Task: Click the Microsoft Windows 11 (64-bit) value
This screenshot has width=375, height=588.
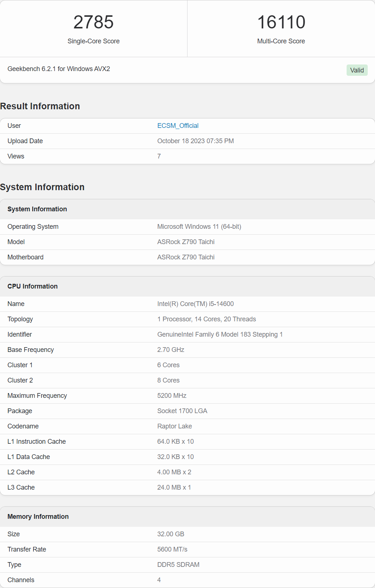Action: 199,227
